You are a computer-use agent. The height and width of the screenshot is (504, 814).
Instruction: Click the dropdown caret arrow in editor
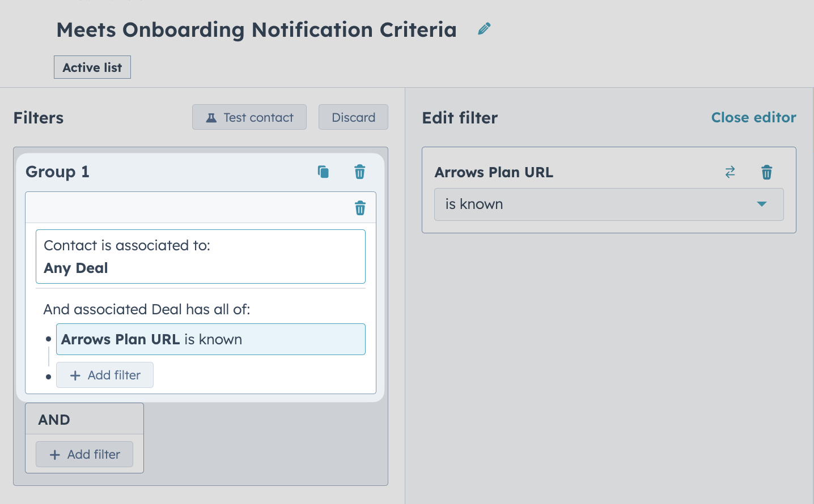point(762,204)
